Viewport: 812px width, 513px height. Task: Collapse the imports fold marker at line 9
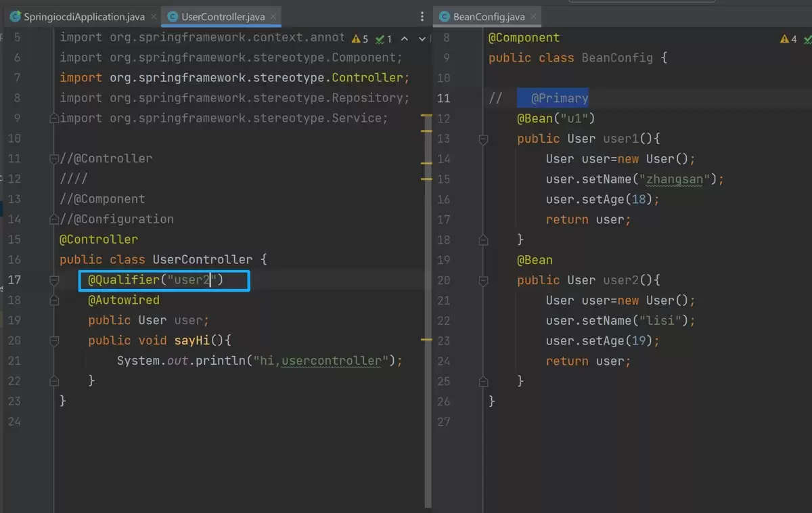point(53,118)
